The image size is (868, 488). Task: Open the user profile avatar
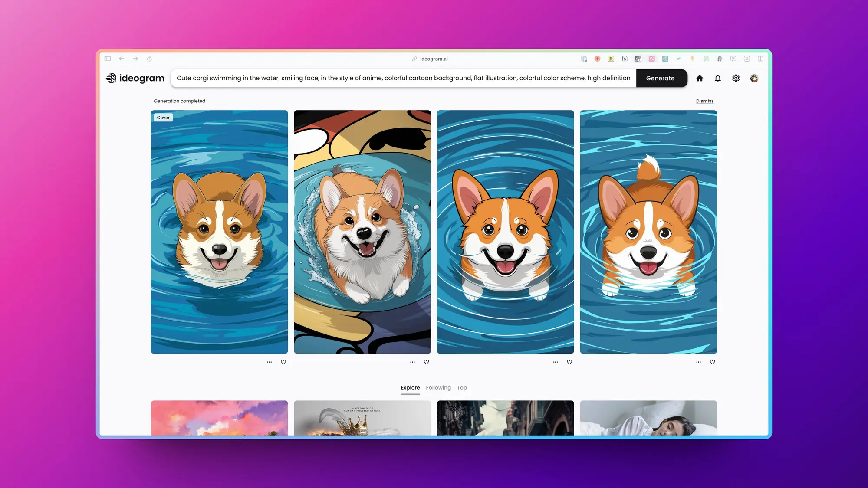[754, 78]
